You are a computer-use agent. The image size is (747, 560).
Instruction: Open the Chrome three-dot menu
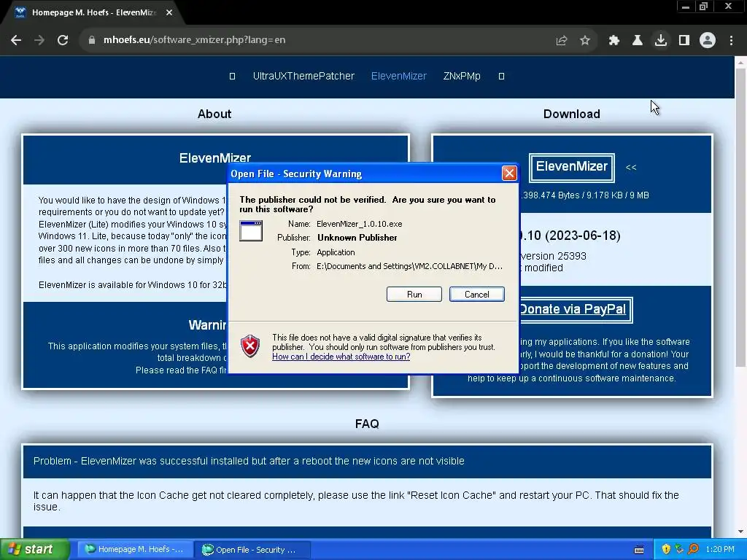(x=731, y=41)
